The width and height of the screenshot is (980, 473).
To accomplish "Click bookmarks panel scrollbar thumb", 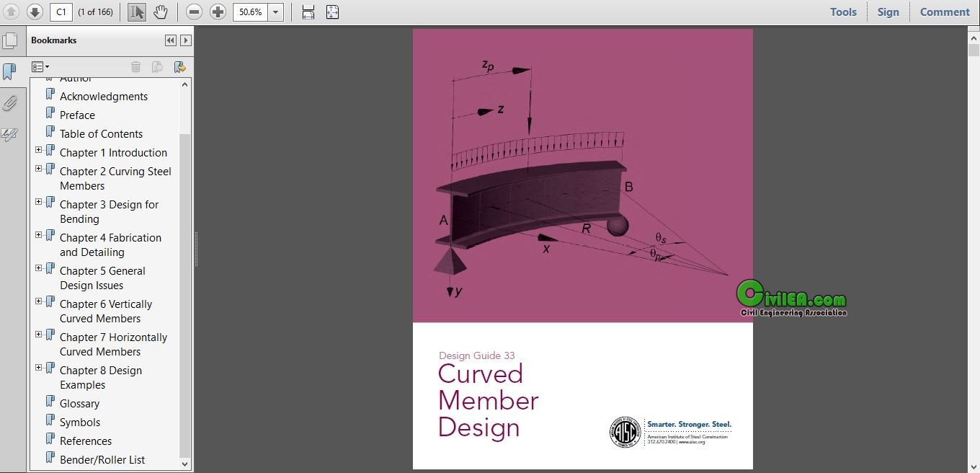I will (x=185, y=296).
